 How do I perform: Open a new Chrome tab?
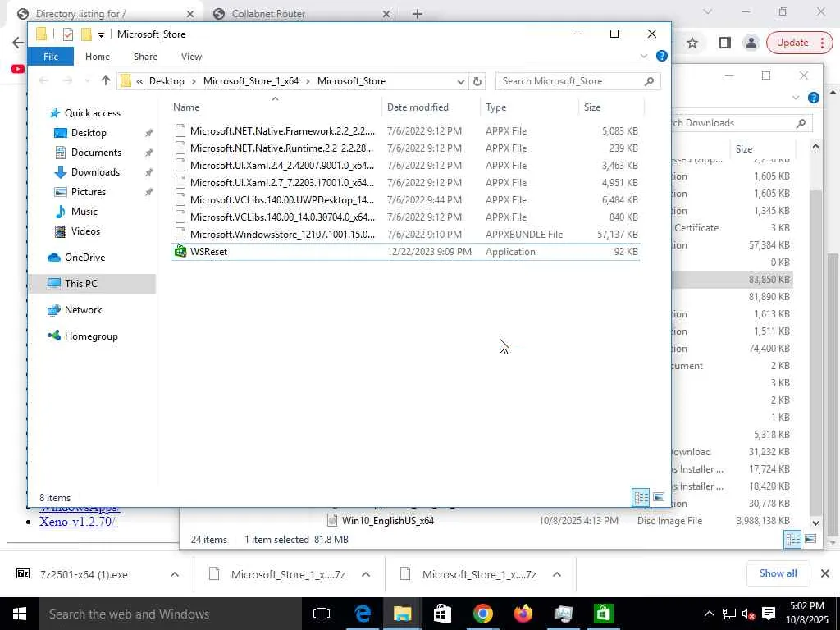pyautogui.click(x=417, y=14)
